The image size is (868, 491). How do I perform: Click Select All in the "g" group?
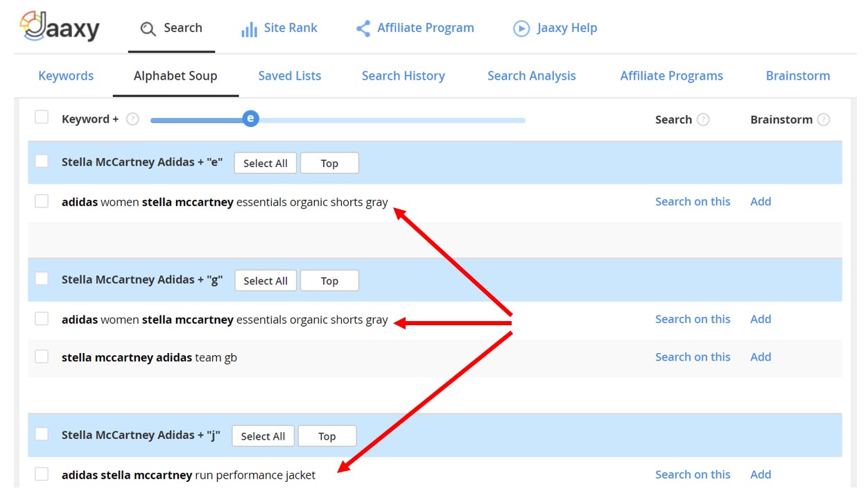click(x=266, y=280)
